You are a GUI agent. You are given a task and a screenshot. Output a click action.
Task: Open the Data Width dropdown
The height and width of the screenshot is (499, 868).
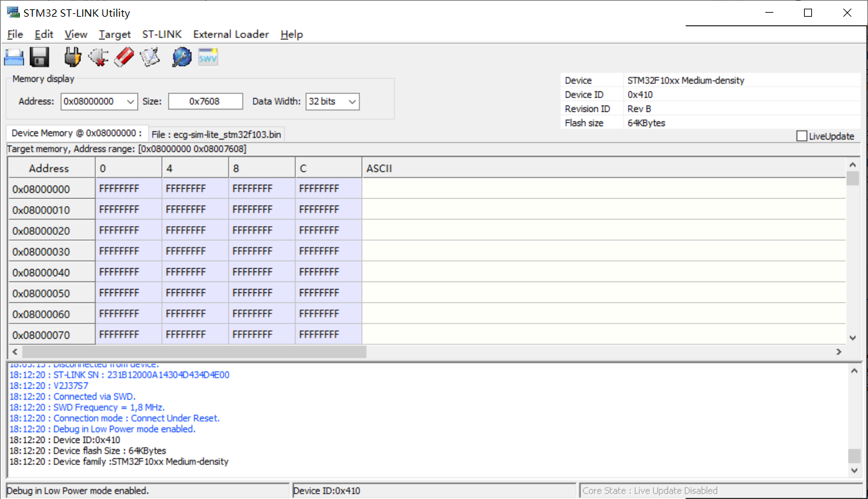coord(352,101)
